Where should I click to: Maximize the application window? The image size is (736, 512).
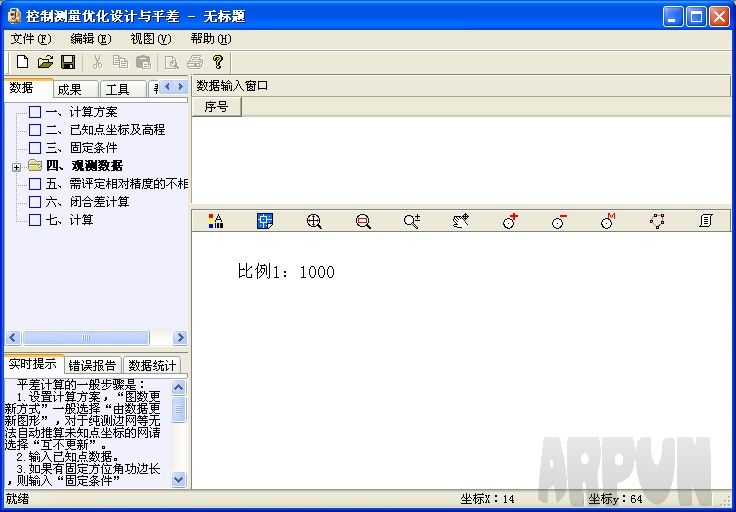coord(696,17)
